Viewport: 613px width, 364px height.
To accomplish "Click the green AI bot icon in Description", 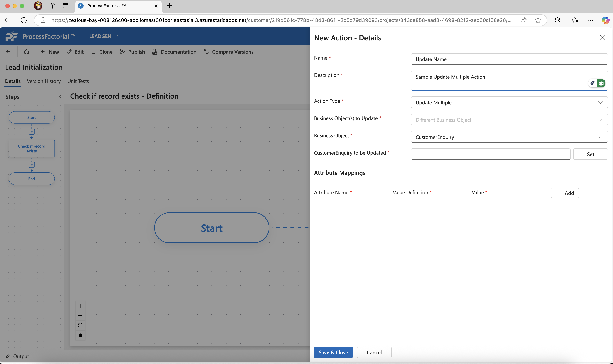I will (x=601, y=83).
